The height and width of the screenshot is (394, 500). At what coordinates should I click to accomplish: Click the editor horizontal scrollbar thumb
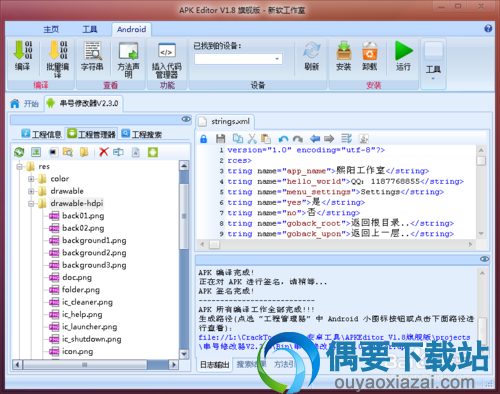click(x=214, y=244)
